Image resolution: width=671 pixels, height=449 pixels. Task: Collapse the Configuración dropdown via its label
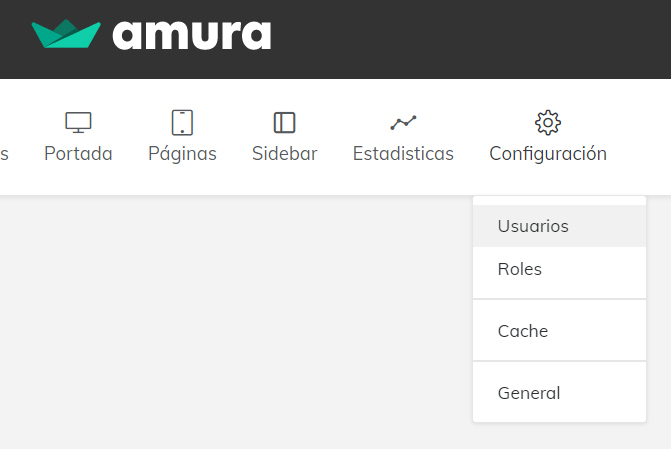point(548,154)
